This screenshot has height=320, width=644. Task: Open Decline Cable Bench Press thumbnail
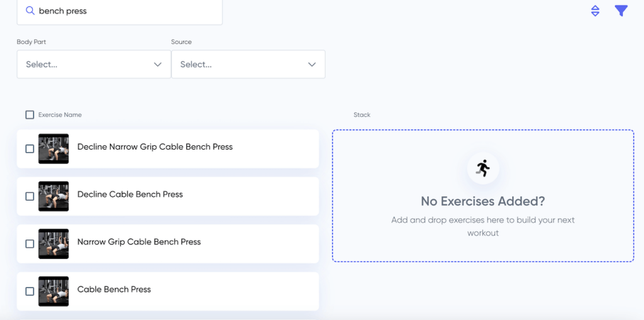[53, 196]
